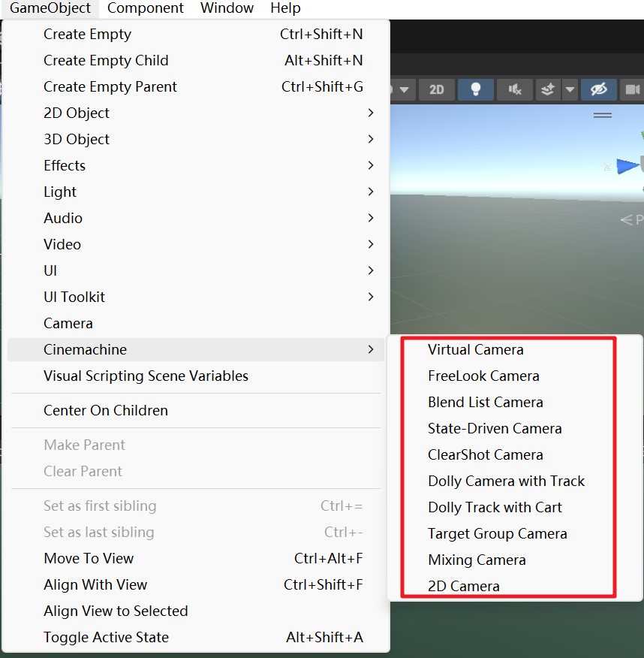Expand UI Toolkit submenu
Screen dimensions: 644x658
tap(196, 297)
